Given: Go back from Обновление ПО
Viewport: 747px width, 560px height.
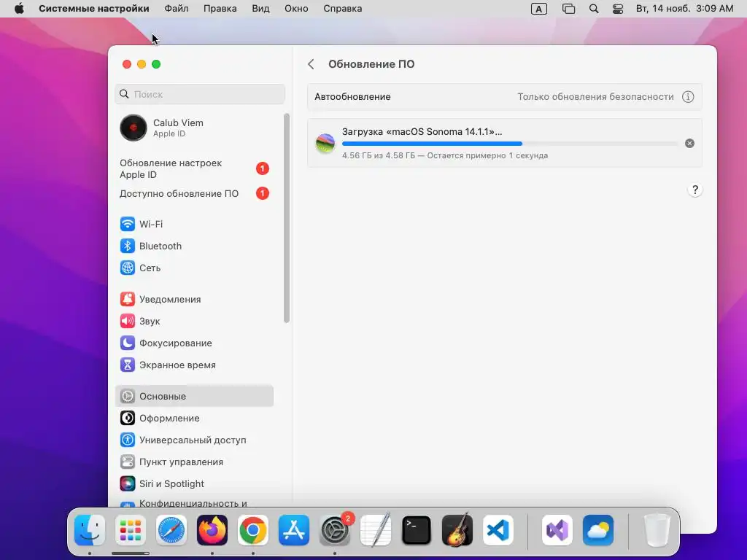Looking at the screenshot, I should pos(311,64).
